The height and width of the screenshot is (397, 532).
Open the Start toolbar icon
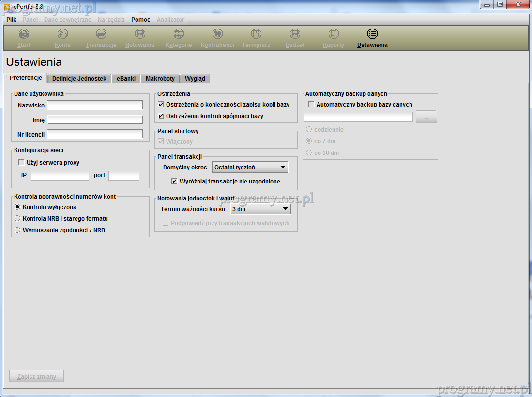(24, 34)
